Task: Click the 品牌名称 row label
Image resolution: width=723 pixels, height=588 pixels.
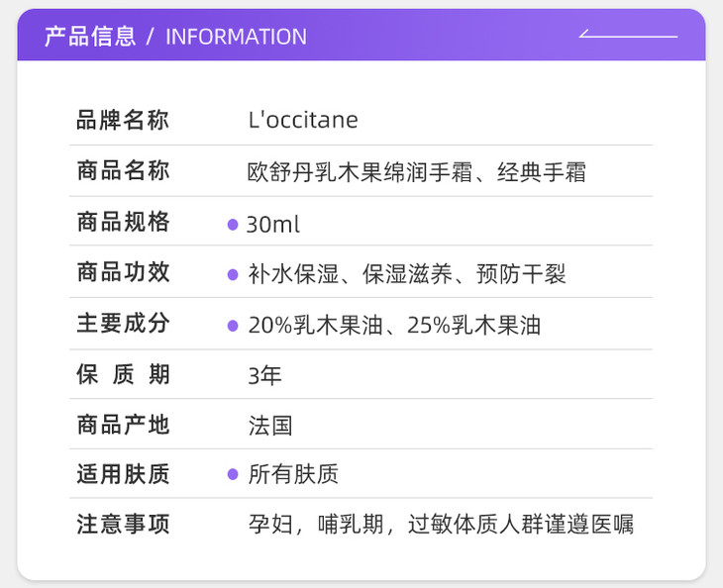Action: (x=123, y=121)
